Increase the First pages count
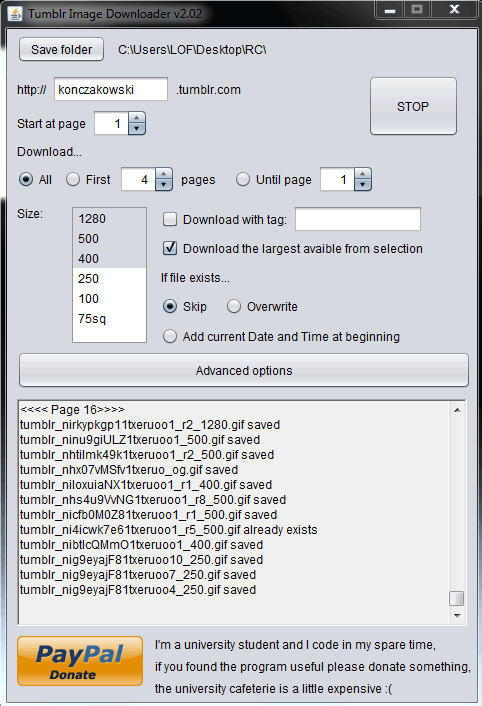The width and height of the screenshot is (482, 706). tap(164, 174)
